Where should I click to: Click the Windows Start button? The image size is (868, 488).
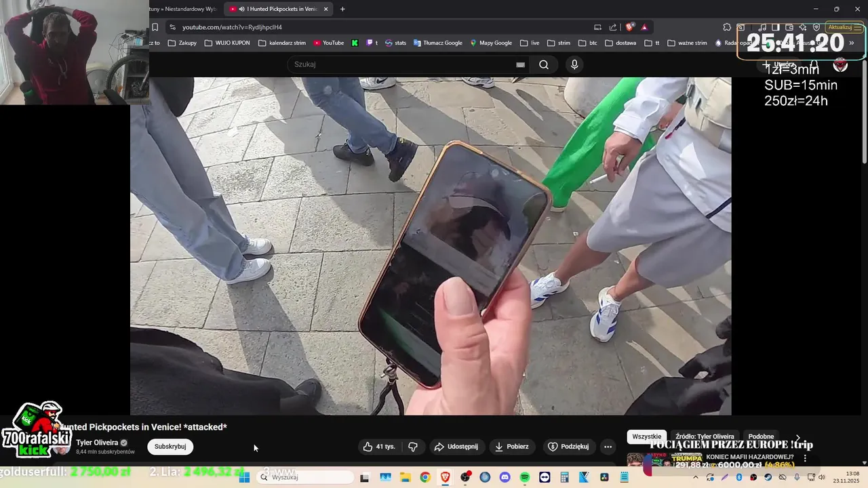(x=244, y=477)
